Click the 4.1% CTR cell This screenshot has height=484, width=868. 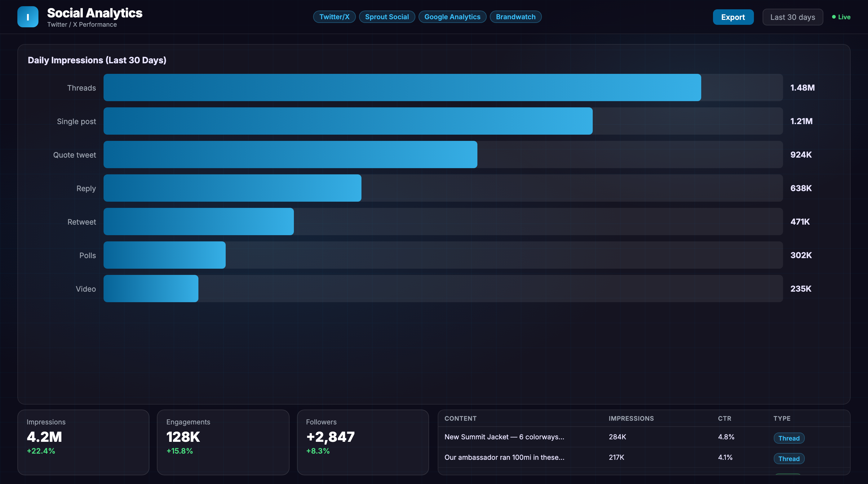[x=725, y=457]
